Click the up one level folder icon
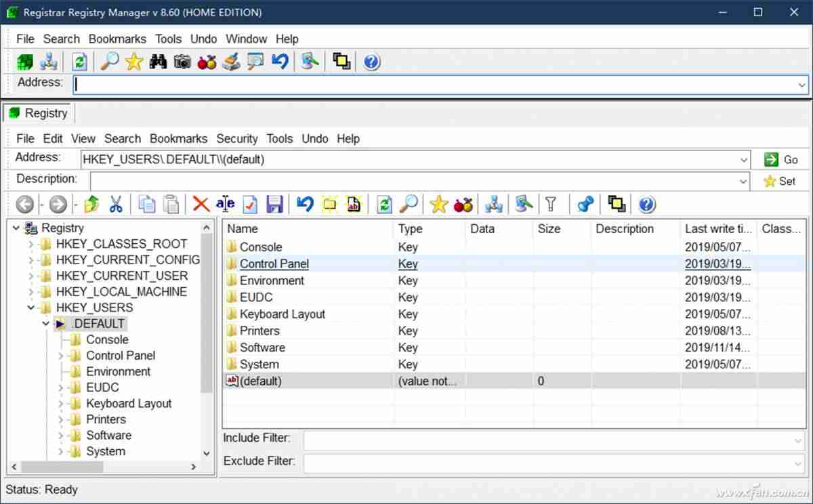 91,204
